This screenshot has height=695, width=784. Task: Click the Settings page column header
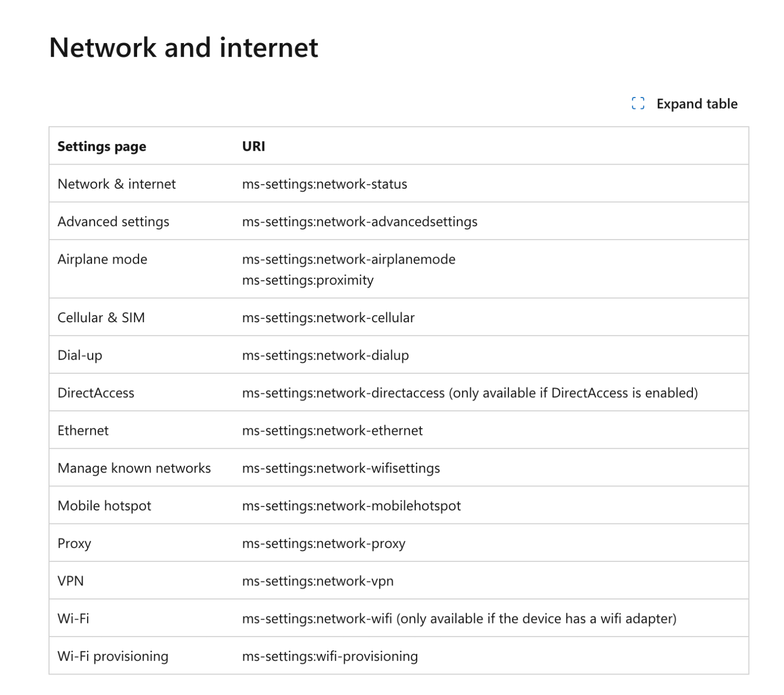tap(102, 146)
